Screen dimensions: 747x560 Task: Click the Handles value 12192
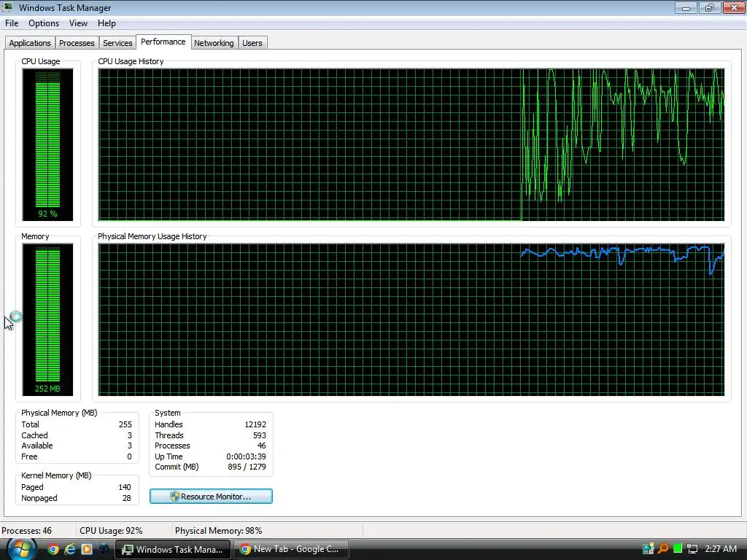[x=255, y=424]
